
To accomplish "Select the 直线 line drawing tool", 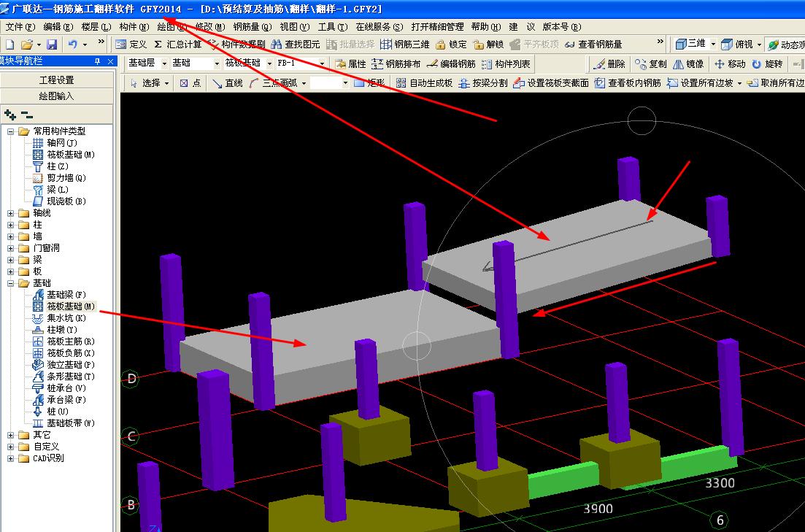I will pos(228,82).
